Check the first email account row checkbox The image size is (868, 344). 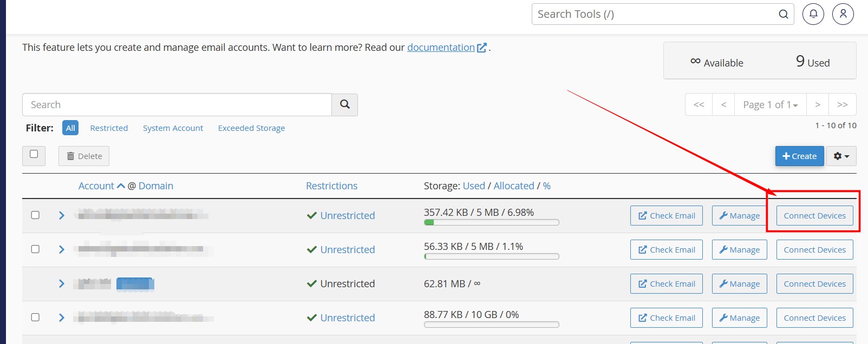35,215
